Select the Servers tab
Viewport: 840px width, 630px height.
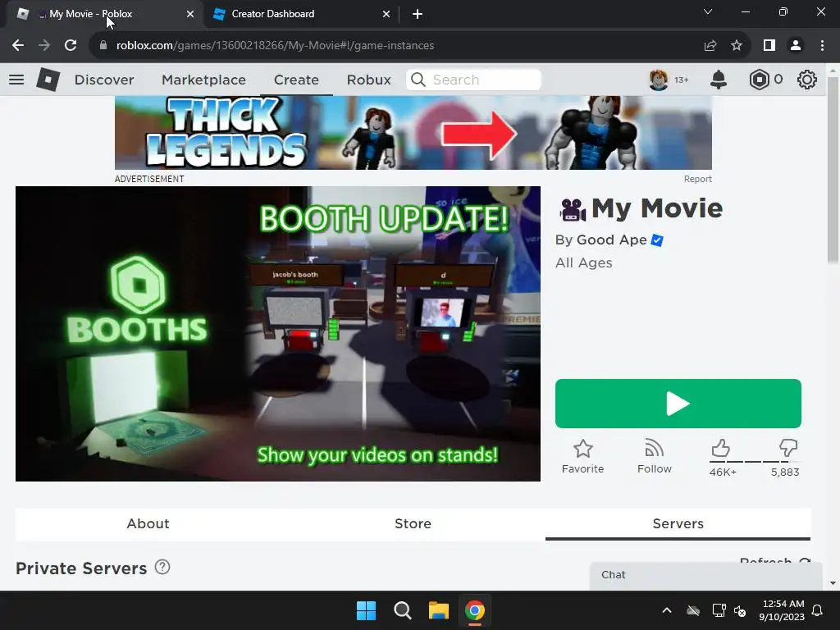(678, 523)
